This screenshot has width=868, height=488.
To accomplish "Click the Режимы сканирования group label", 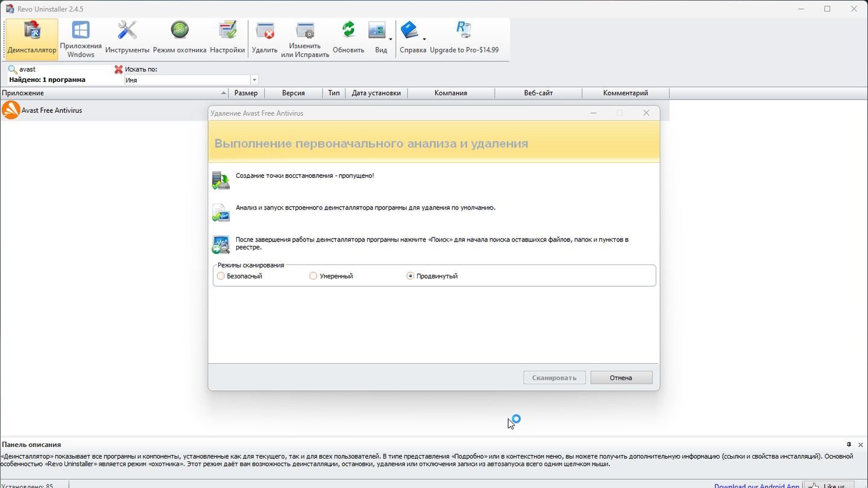I will [x=251, y=265].
